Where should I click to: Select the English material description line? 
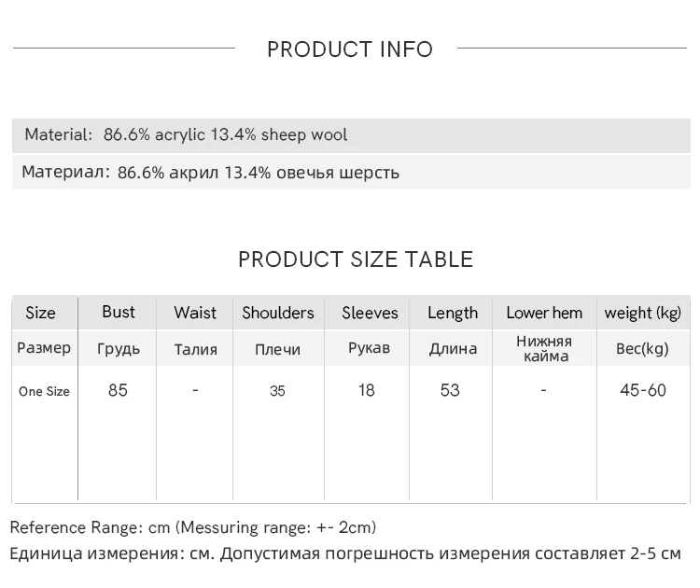point(186,134)
